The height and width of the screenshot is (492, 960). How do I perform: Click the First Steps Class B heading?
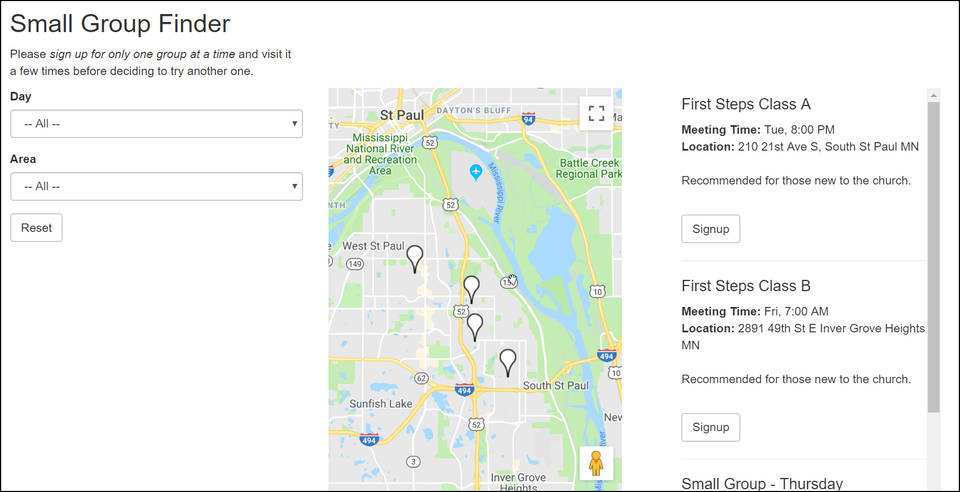[746, 286]
